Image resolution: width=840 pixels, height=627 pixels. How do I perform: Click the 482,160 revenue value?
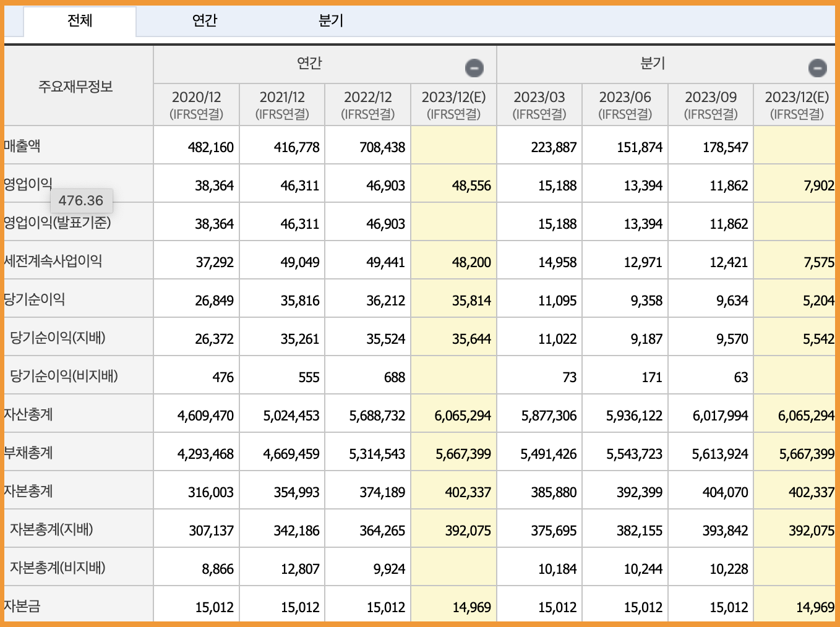click(211, 147)
